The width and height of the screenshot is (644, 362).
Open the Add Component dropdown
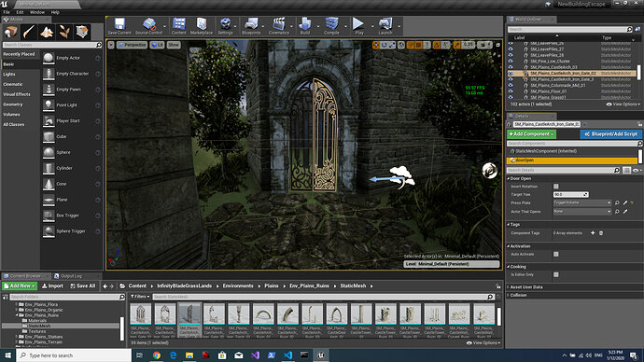(x=531, y=134)
